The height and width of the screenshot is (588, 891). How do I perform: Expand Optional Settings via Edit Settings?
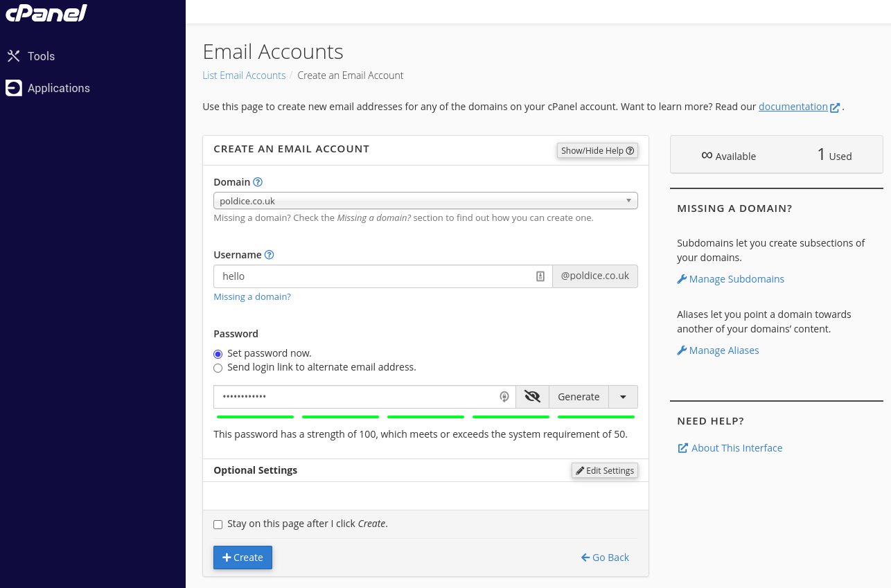(x=605, y=470)
